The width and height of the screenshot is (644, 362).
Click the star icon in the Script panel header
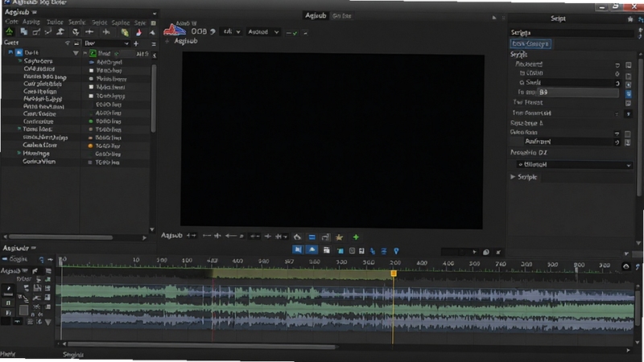click(x=630, y=19)
